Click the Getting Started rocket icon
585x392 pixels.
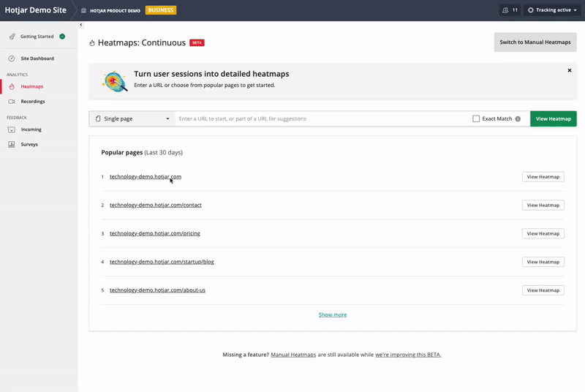12,37
